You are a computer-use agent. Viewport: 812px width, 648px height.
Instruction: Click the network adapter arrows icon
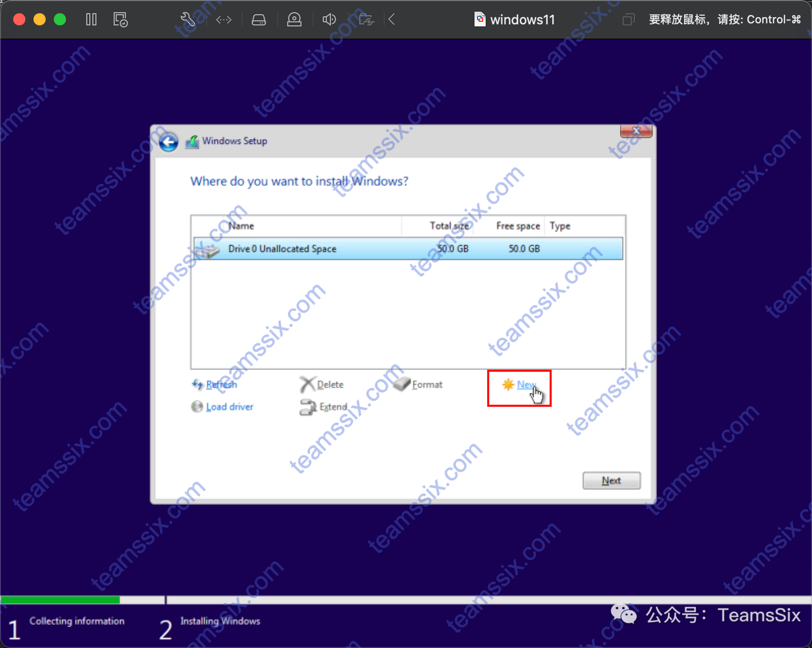point(224,20)
